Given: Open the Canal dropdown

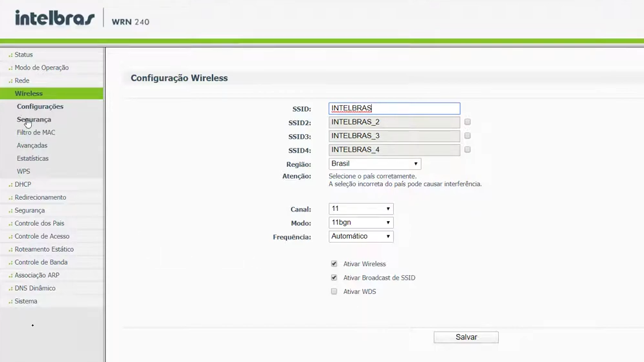Looking at the screenshot, I should (361, 209).
